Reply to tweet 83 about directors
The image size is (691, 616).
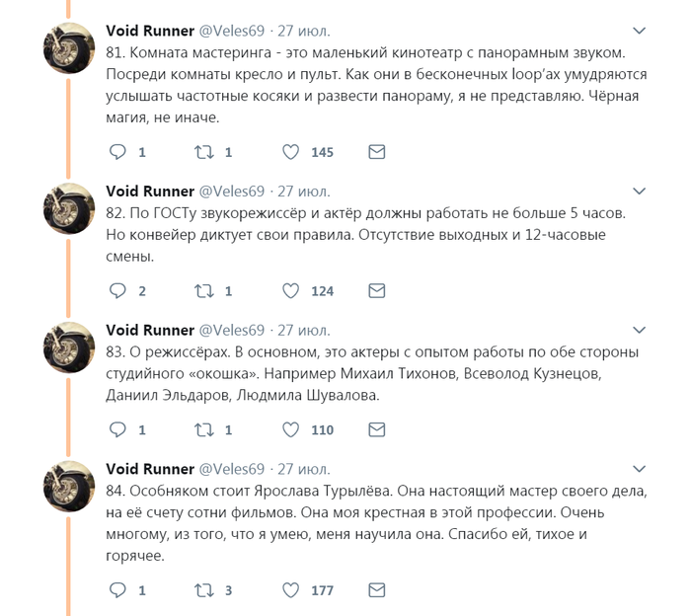[117, 430]
